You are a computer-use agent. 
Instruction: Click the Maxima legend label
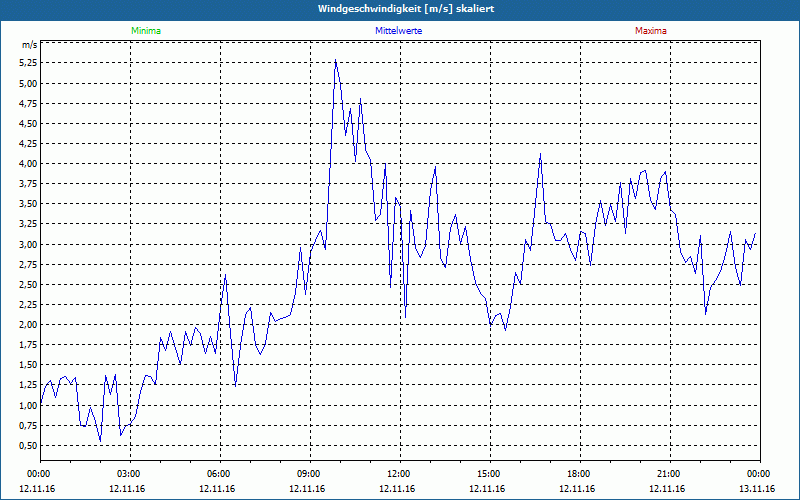[651, 31]
